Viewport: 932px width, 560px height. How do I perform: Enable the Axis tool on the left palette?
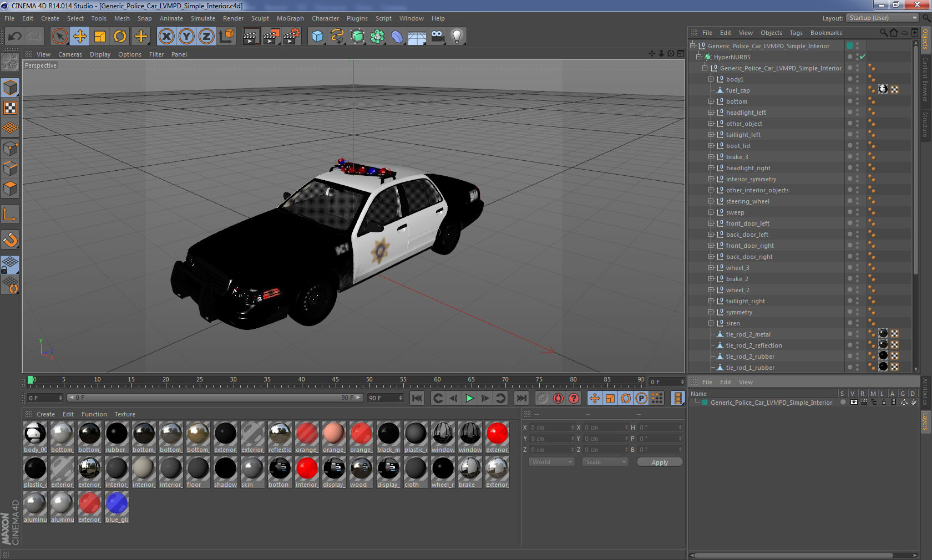coord(10,215)
